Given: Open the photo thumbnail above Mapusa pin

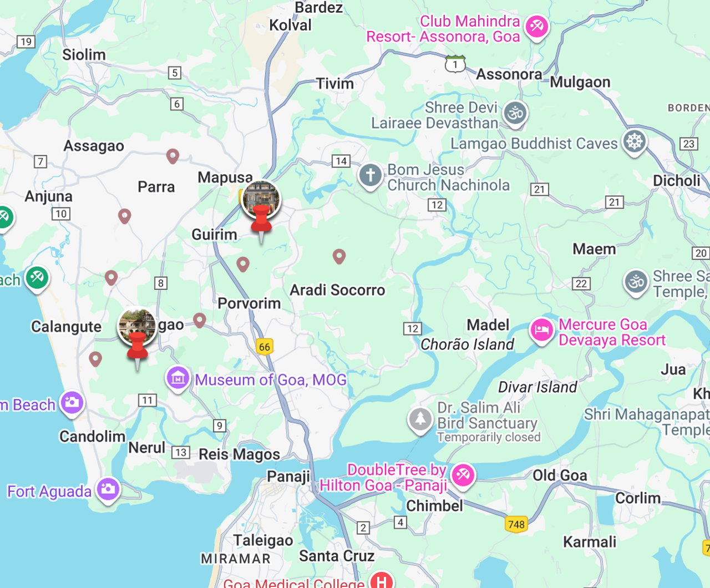Looking at the screenshot, I should (261, 199).
